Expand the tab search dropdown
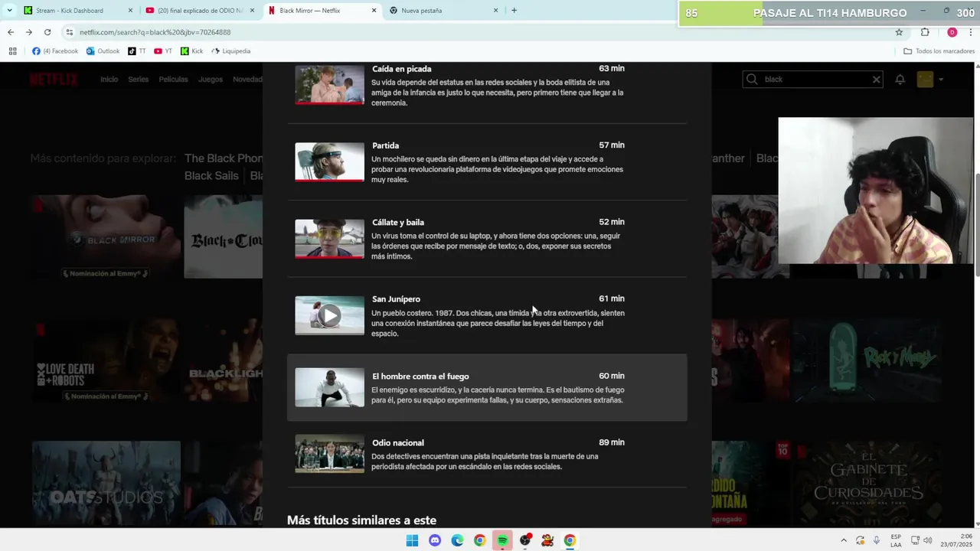980x551 pixels. tap(8, 11)
